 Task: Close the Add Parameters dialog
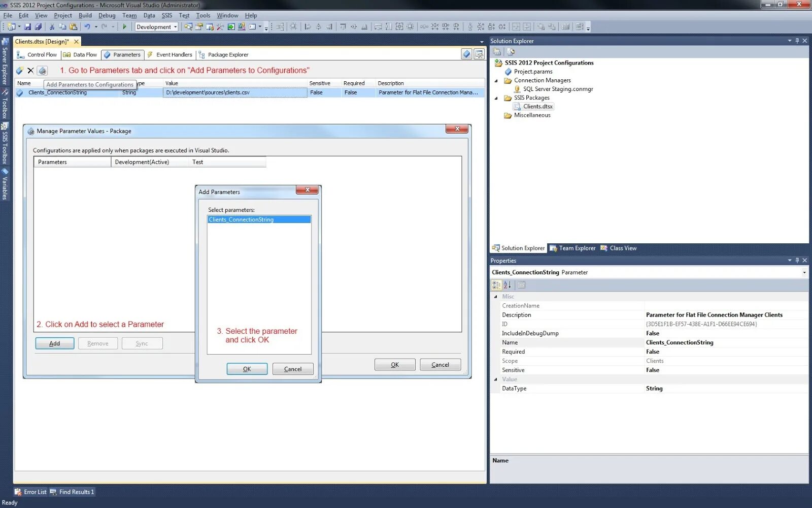307,190
